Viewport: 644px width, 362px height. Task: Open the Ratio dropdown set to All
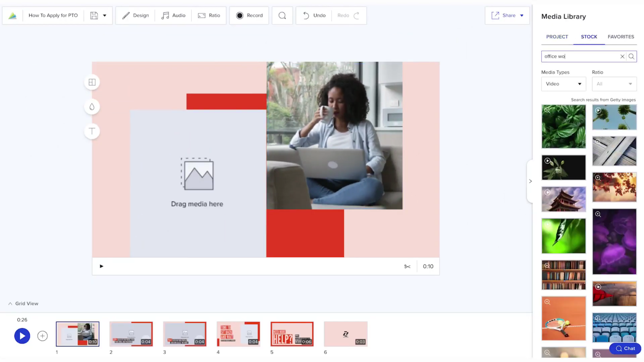614,84
